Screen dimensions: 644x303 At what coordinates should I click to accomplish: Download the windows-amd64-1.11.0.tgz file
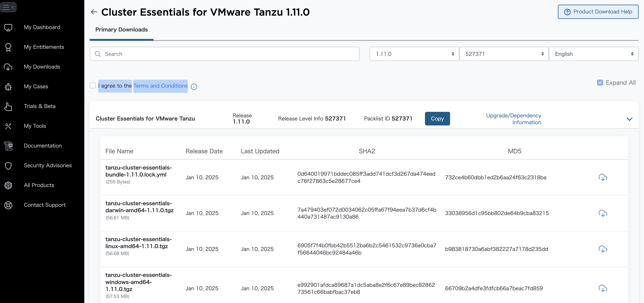tap(603, 288)
